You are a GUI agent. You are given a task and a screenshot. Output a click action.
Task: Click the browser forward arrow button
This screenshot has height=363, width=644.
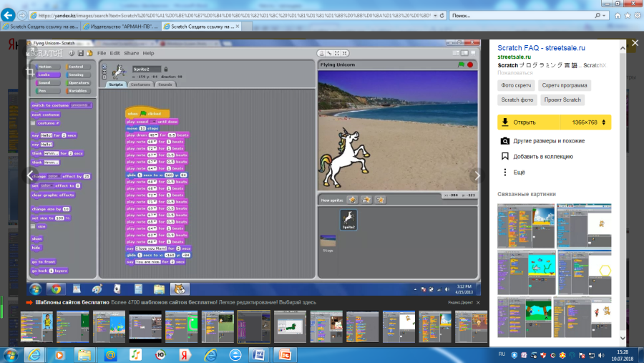click(x=22, y=16)
